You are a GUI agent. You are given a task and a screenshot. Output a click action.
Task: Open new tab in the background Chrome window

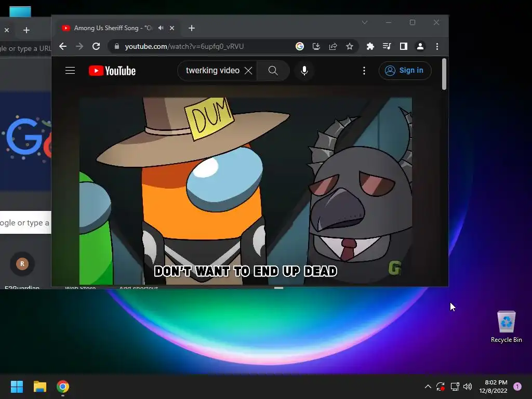(26, 30)
